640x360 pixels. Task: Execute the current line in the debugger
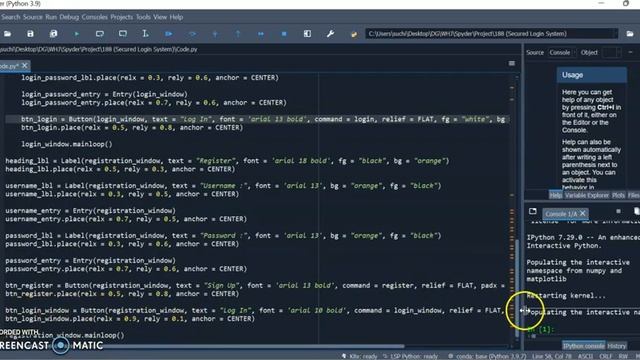pyautogui.click(x=192, y=34)
